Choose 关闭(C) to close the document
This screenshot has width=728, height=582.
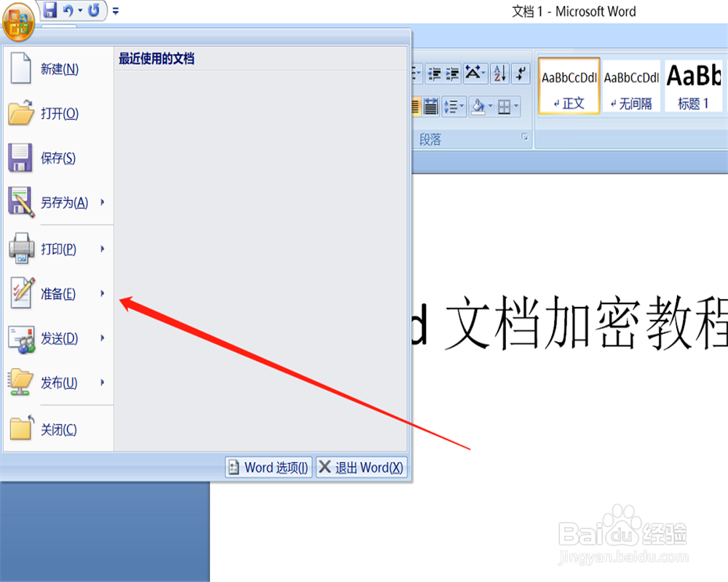click(58, 428)
